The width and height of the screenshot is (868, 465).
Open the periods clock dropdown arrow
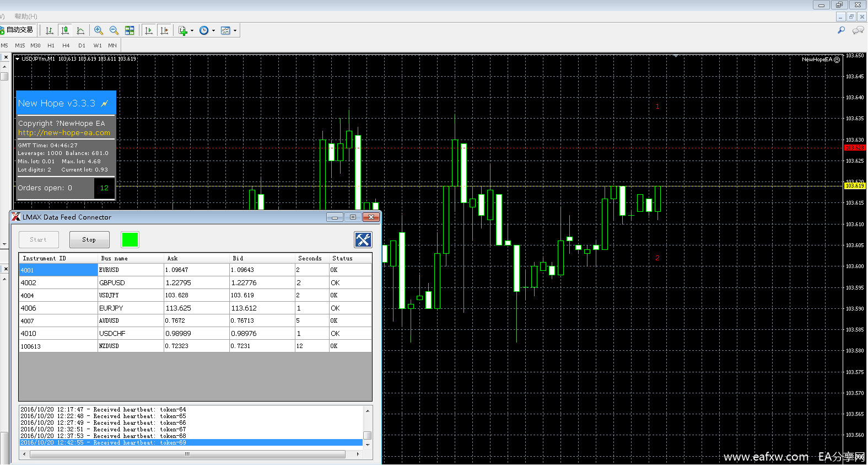tap(213, 31)
